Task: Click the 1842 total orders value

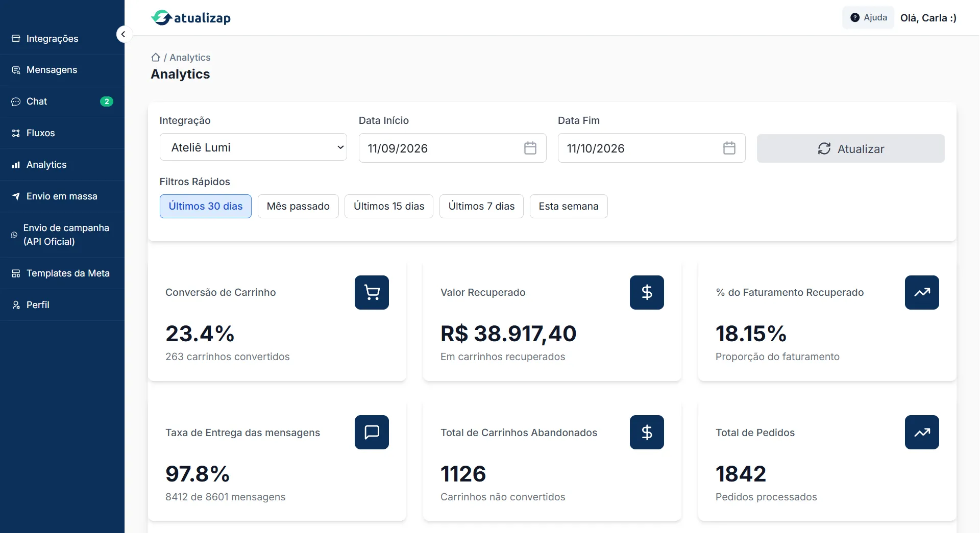Action: click(x=741, y=474)
